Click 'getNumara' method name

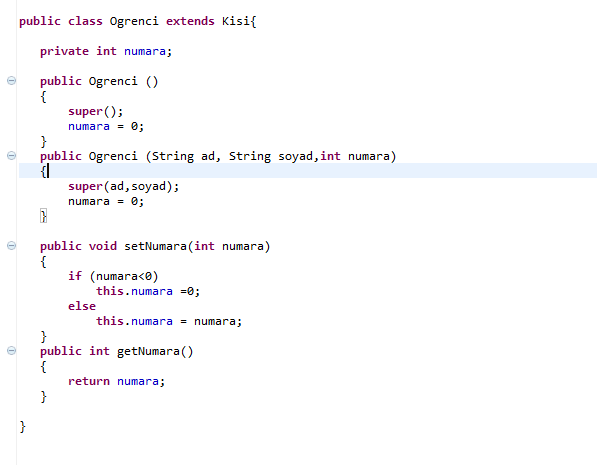(148, 351)
